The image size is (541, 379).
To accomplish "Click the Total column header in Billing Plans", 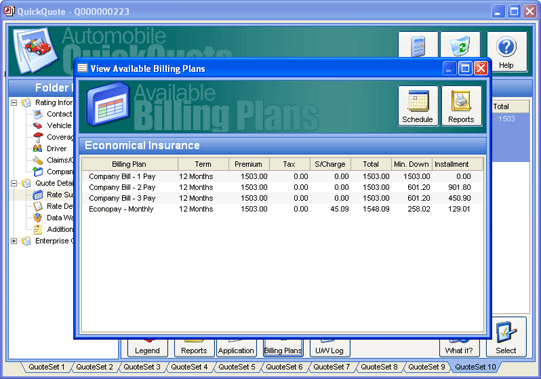I will point(371,164).
